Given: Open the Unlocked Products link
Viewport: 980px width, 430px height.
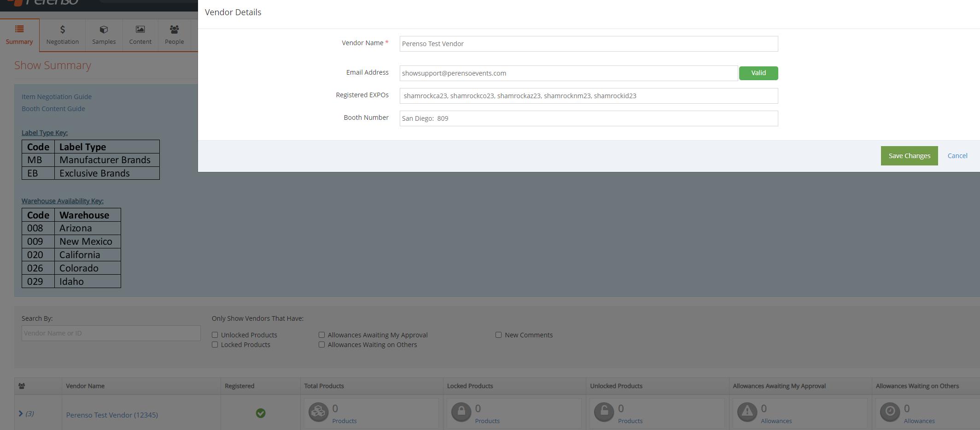Looking at the screenshot, I should [630, 421].
